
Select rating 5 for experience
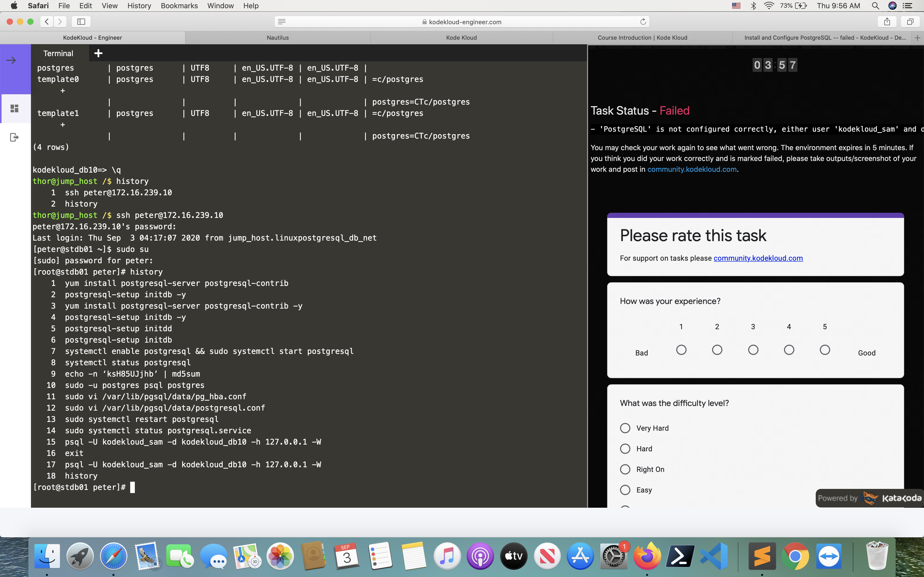tap(825, 350)
